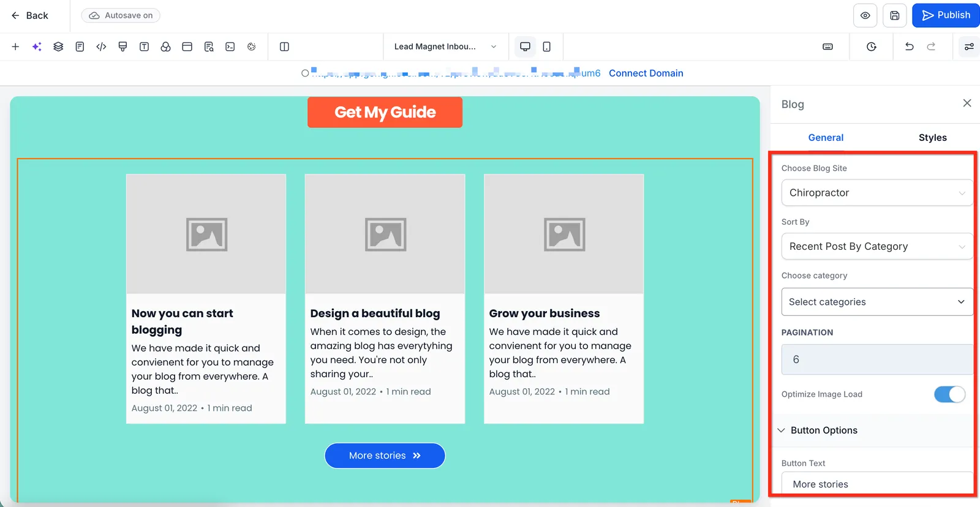Click the save disk icon
980x507 pixels.
(x=895, y=15)
